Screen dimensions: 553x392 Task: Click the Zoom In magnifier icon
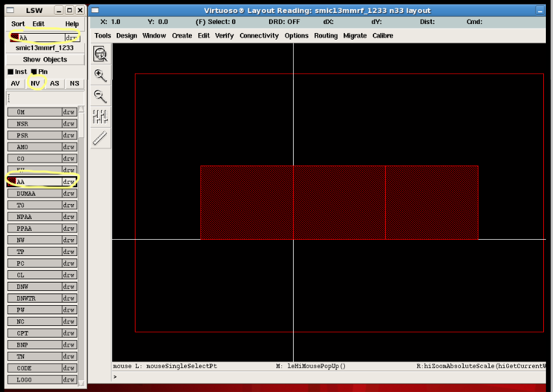click(x=100, y=75)
